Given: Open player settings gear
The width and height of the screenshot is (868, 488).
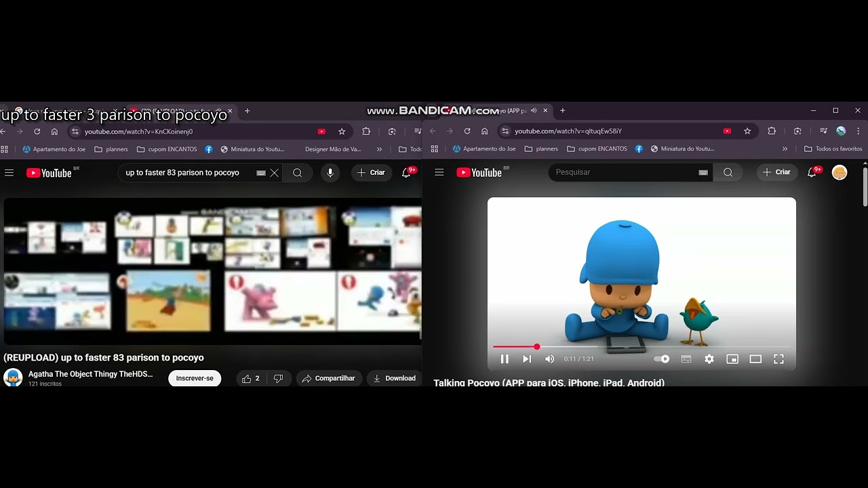Looking at the screenshot, I should click(x=709, y=359).
